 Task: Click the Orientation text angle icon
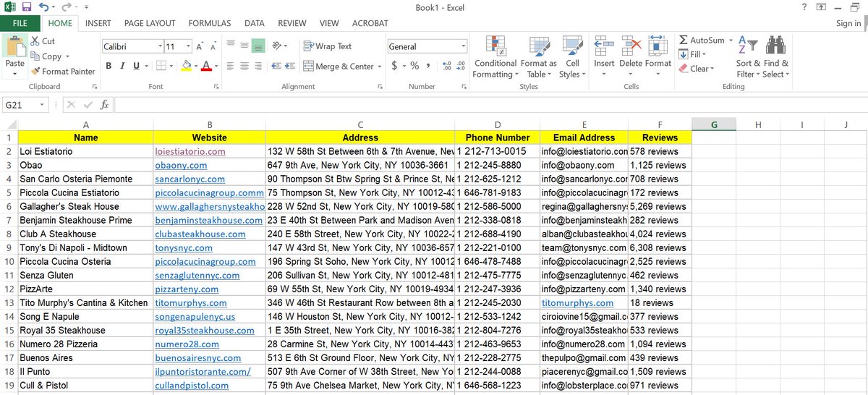(277, 46)
